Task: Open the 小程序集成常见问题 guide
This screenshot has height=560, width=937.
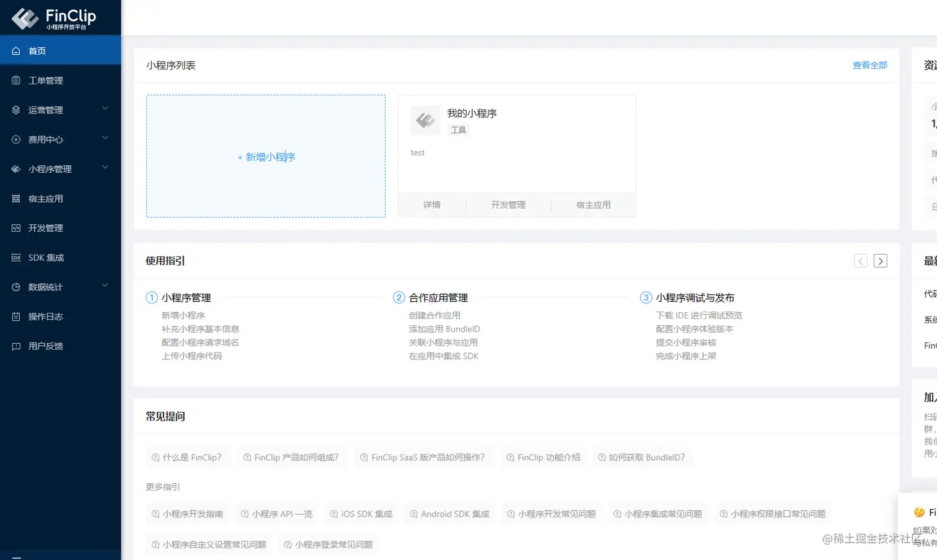Action: [x=658, y=514]
